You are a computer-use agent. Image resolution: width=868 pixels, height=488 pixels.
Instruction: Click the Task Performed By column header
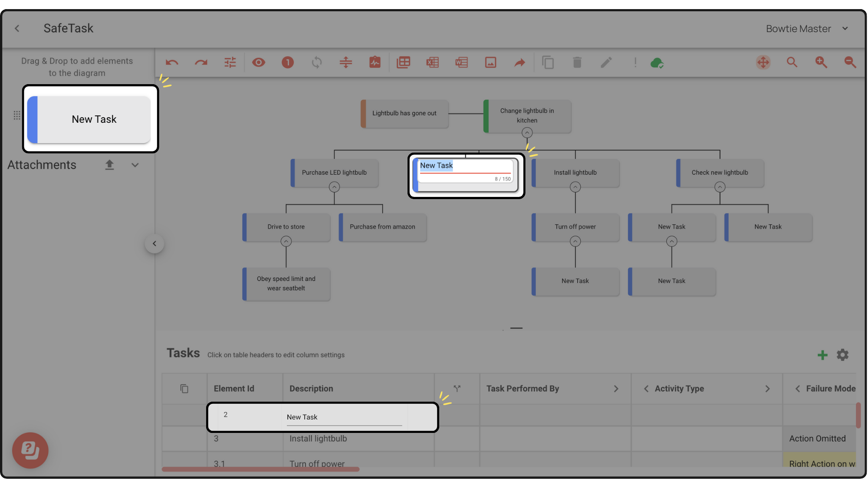523,389
